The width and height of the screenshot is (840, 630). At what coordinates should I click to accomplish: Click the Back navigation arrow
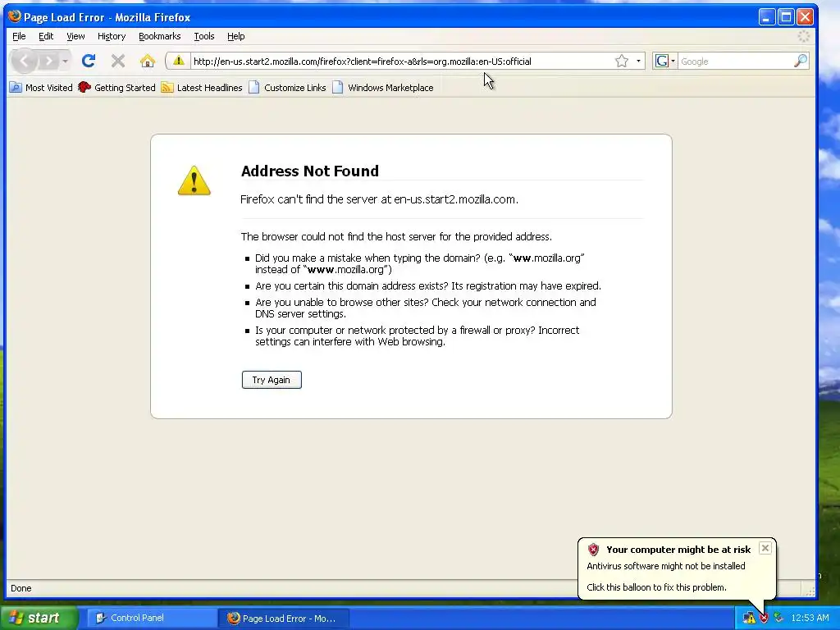[x=24, y=61]
